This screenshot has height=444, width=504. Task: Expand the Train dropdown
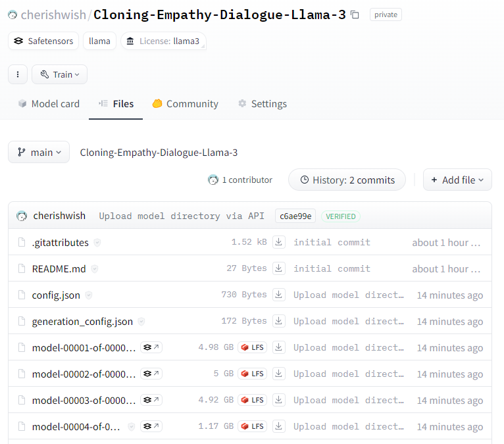pos(59,74)
